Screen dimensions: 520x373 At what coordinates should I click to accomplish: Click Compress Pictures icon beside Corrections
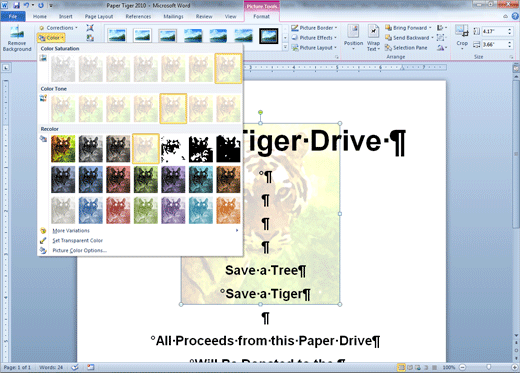pos(90,28)
